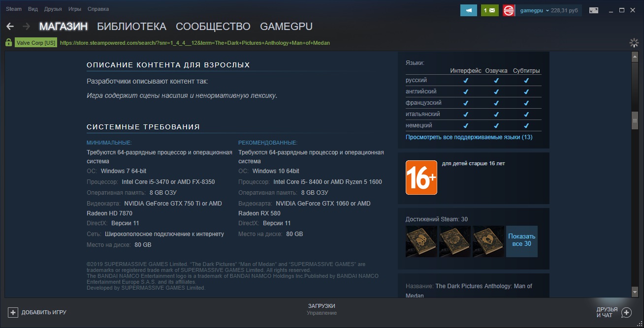Screen dimensions: 644x328
Task: Select text Windows 7 64-bit
Action: [124, 171]
